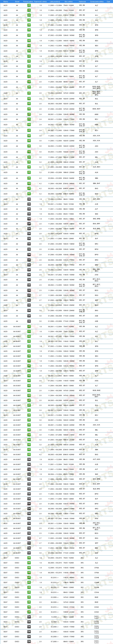113x644 pixels.
Task: Click the 'Marka' column header
Action: click(5, 1)
